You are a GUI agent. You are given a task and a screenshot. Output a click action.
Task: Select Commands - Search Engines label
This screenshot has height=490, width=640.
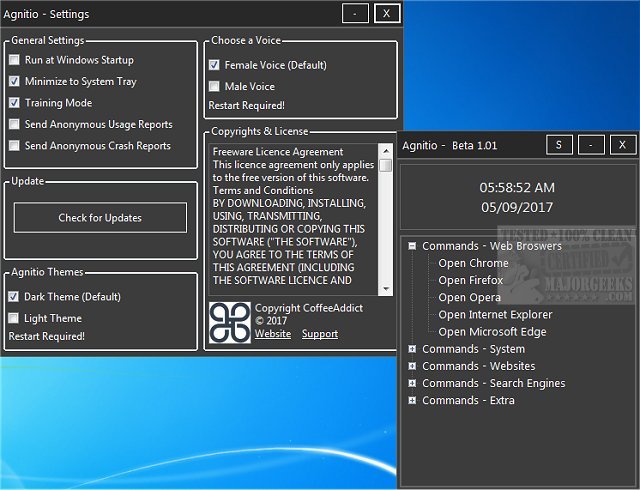click(493, 383)
